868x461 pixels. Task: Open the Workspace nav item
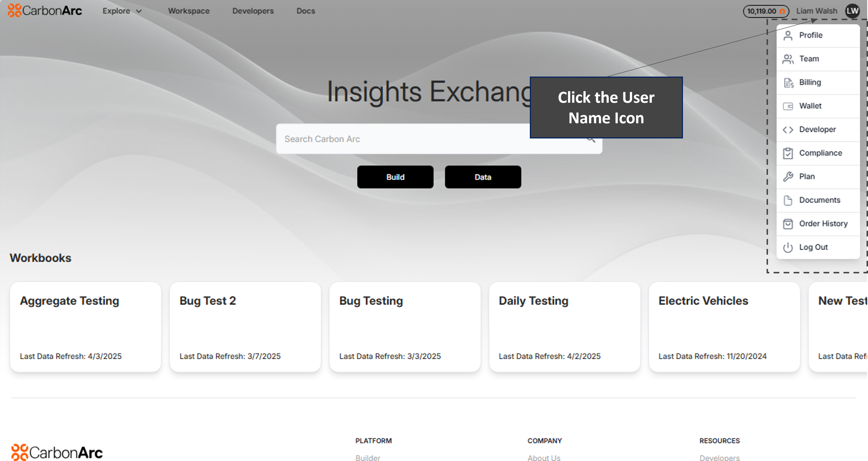189,11
